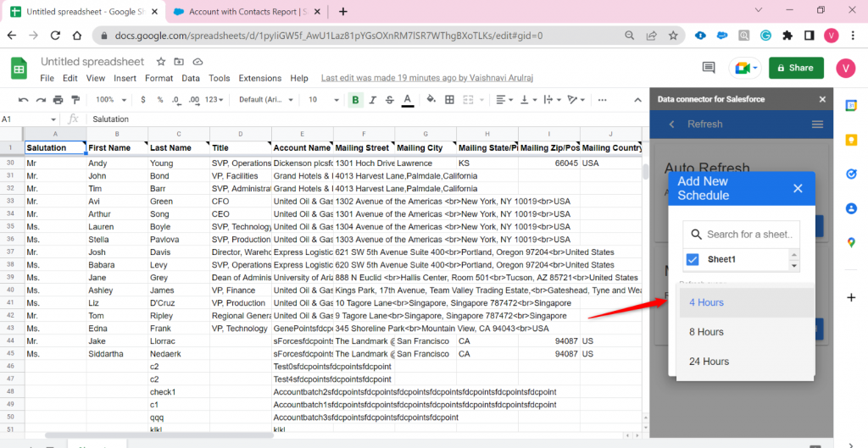Click the formula bar content
The image size is (868, 448).
tap(365, 119)
